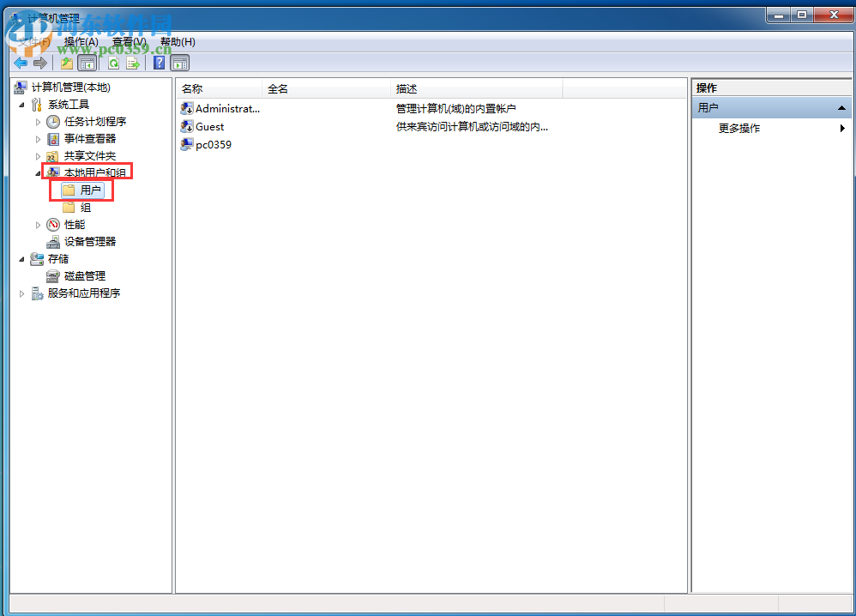Viewport: 856px width, 616px height.
Task: Collapse the 系统工具 tree node
Action: click(x=21, y=105)
